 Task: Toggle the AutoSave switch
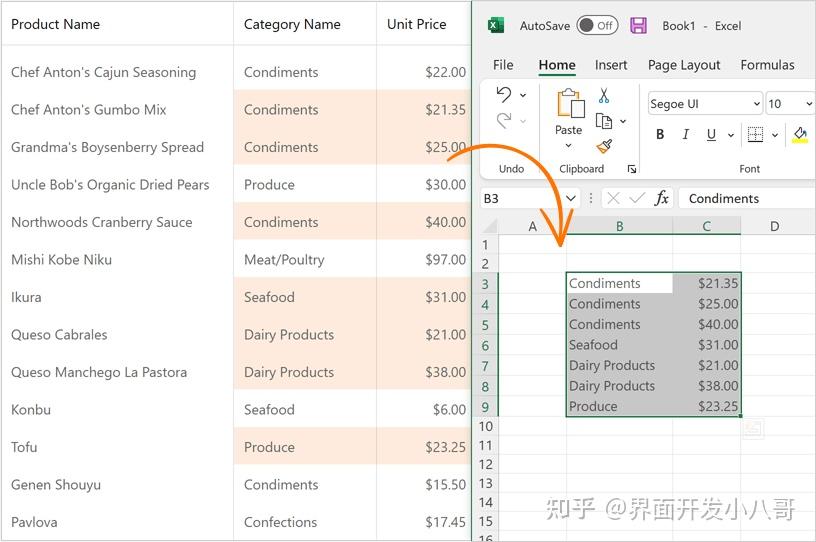click(597, 26)
